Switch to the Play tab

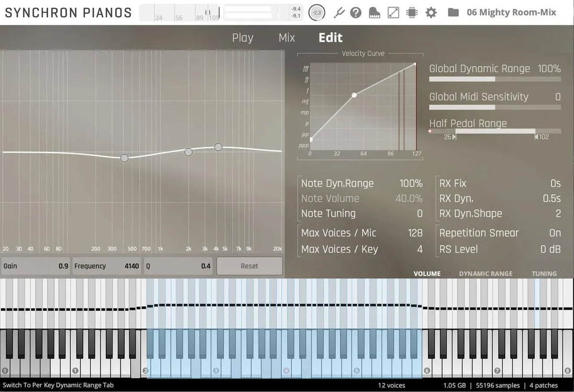[243, 38]
